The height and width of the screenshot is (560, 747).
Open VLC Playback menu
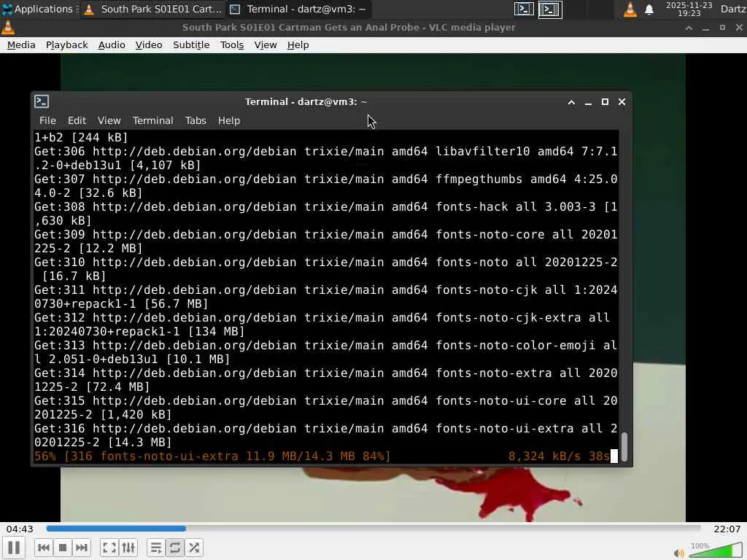coord(66,44)
